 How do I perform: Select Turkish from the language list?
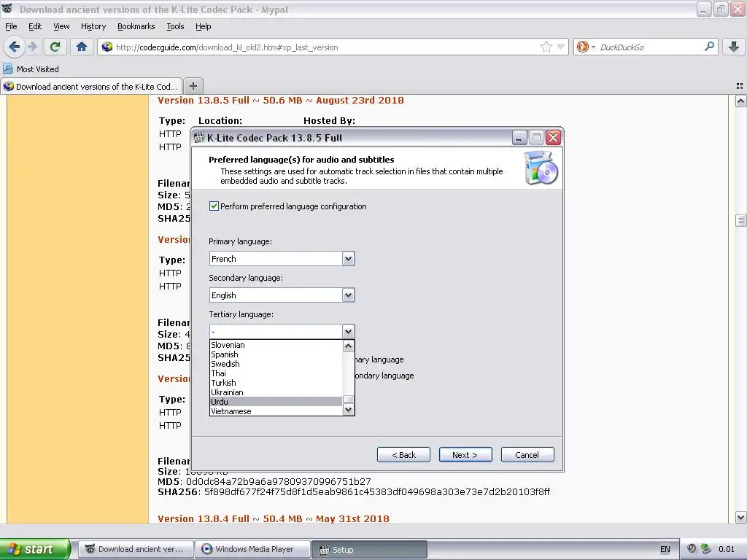click(276, 383)
